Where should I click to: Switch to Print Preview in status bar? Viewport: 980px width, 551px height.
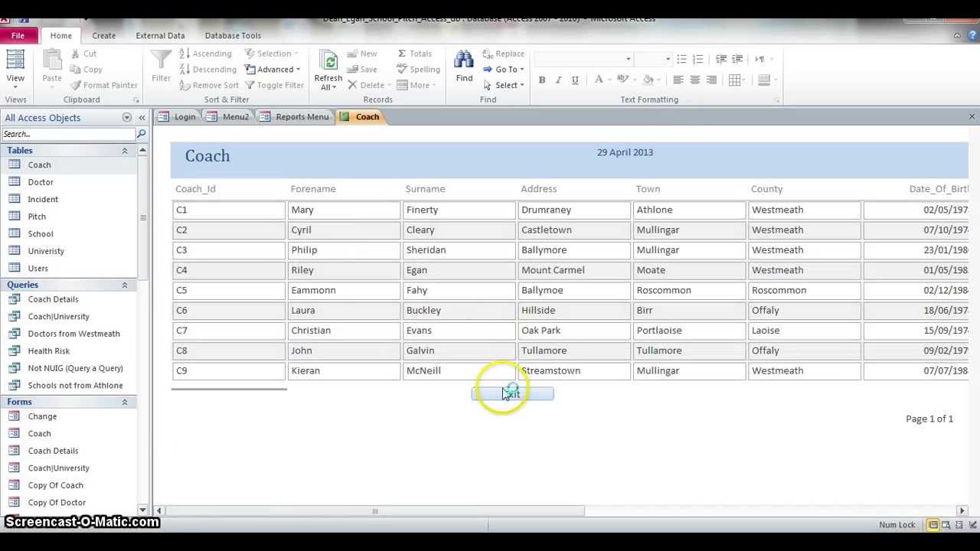945,525
